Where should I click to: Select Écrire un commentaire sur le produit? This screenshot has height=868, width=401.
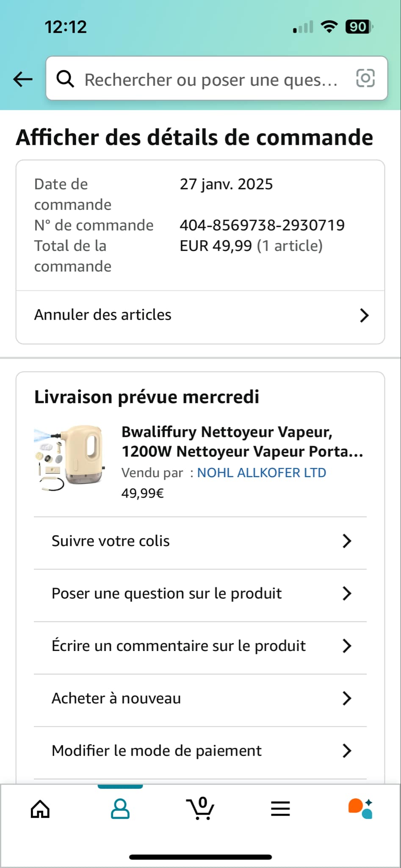178,646
